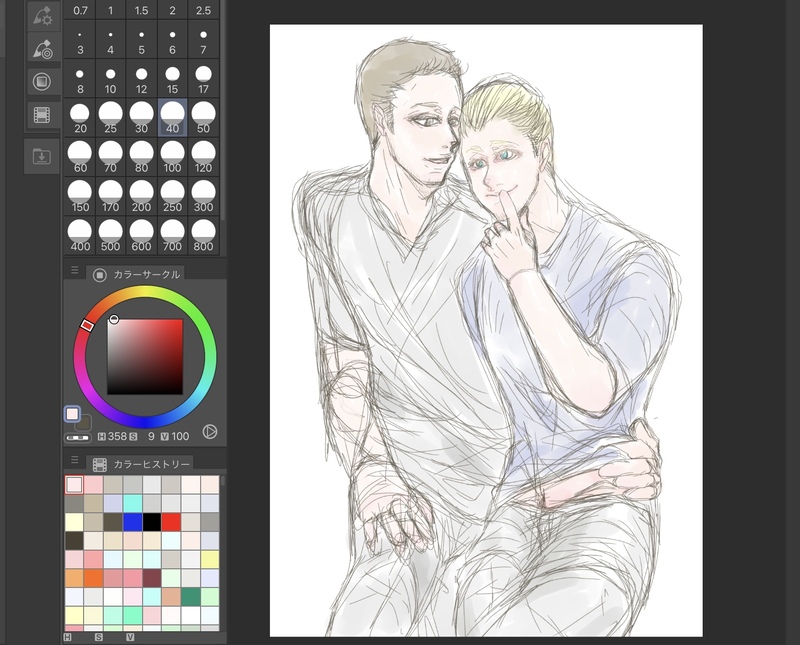Open the color circle palette icon in sidebar
The width and height of the screenshot is (800, 645).
click(x=42, y=82)
